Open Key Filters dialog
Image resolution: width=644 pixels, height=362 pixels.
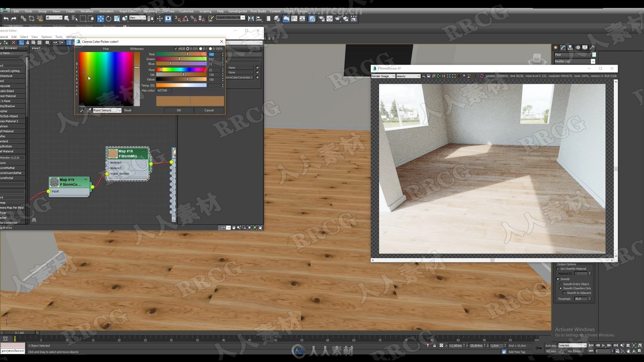click(575, 351)
